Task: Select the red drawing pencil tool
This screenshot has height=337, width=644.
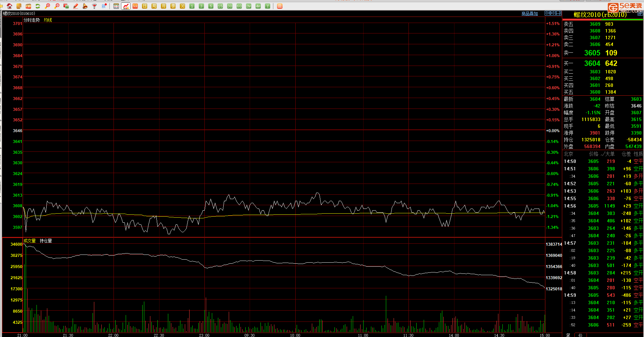Action: pos(76,6)
